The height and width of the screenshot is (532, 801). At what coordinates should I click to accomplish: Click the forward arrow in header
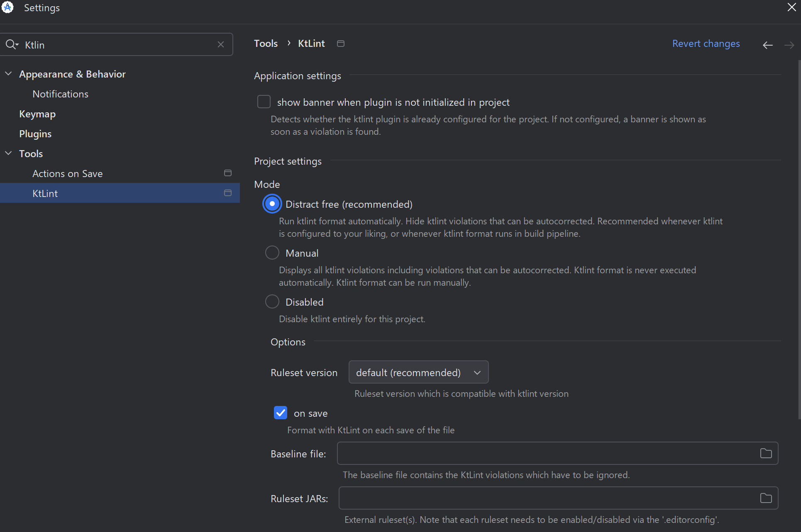click(x=789, y=45)
